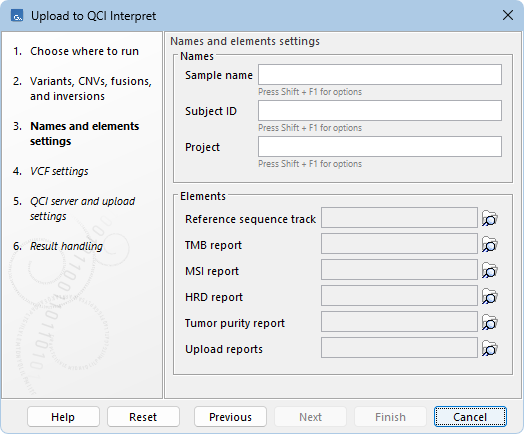Image resolution: width=524 pixels, height=434 pixels.
Task: Focus the Project text field
Action: (380, 146)
